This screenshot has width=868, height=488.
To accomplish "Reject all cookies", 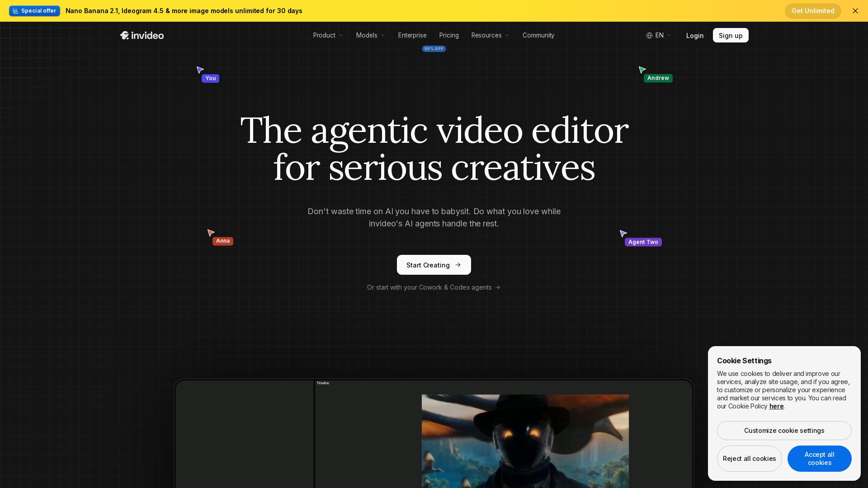I will click(x=750, y=459).
